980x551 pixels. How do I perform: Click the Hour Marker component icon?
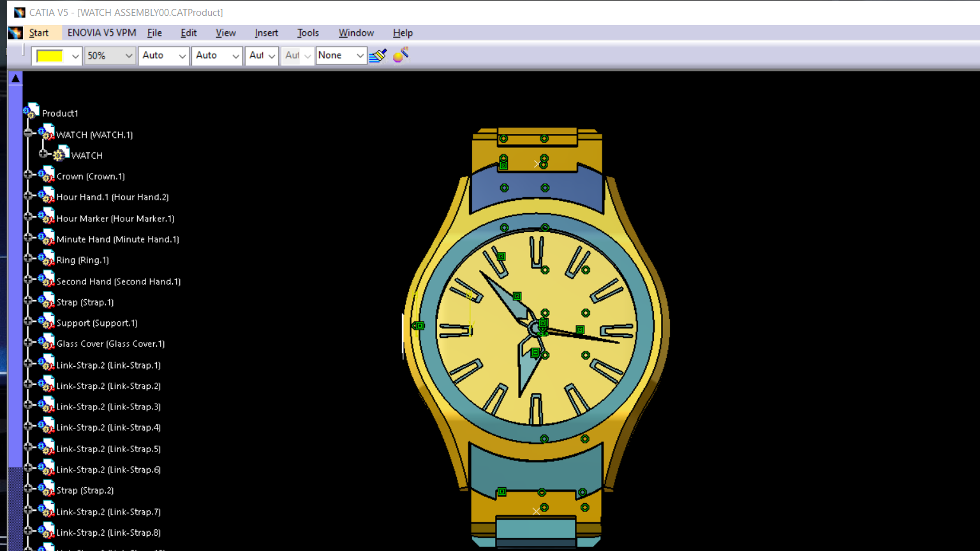46,216
